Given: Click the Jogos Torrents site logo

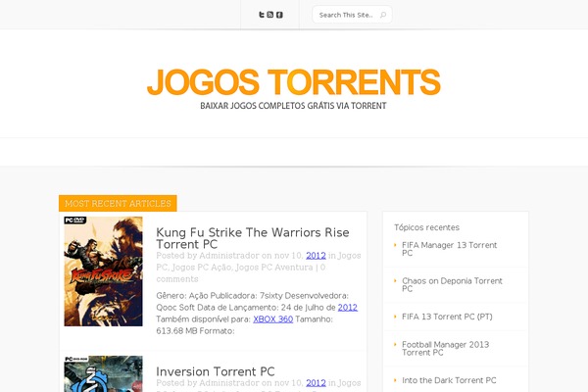Looking at the screenshot, I should coord(293,81).
